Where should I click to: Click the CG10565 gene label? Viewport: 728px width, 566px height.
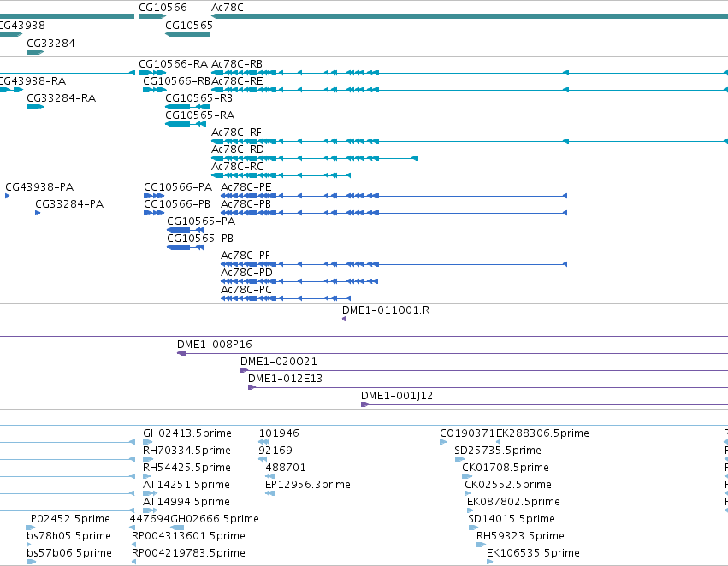[x=189, y=25]
